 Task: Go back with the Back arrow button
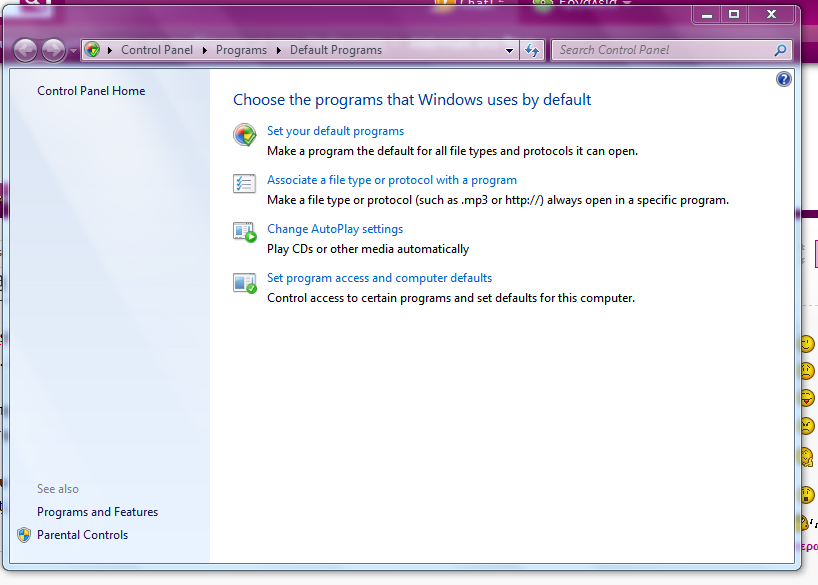tap(26, 51)
